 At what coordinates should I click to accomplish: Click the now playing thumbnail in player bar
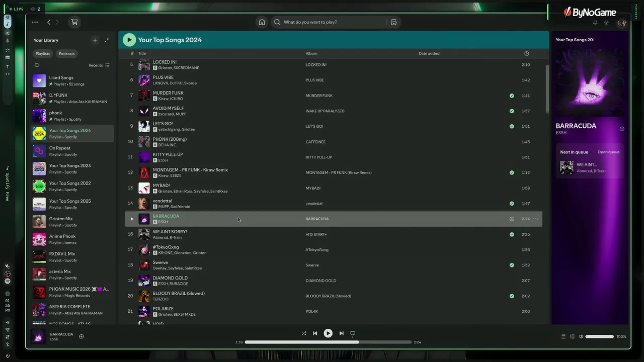click(39, 336)
